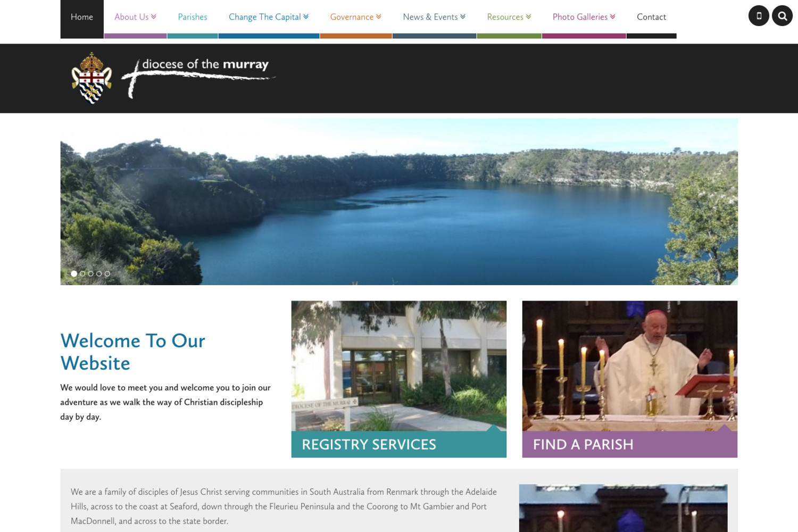Click the mobile phone icon button
This screenshot has height=532, width=798.
[759, 16]
